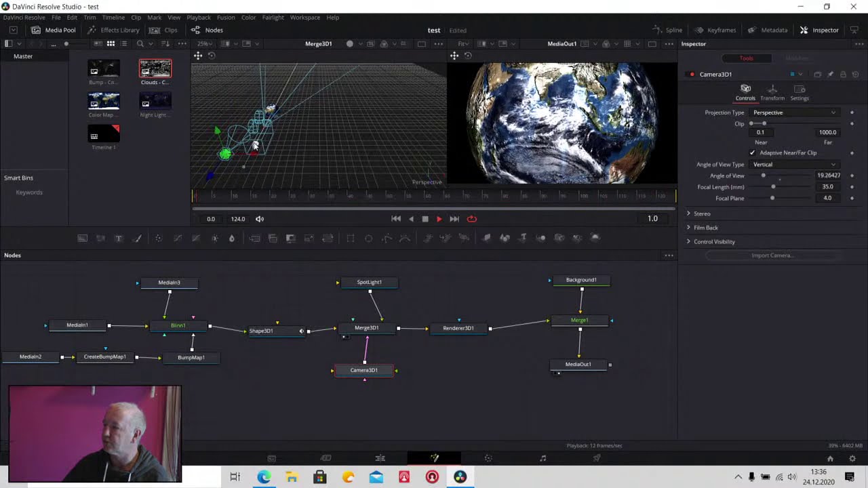The image size is (868, 488).
Task: Open the Fusion menu
Action: 226,17
